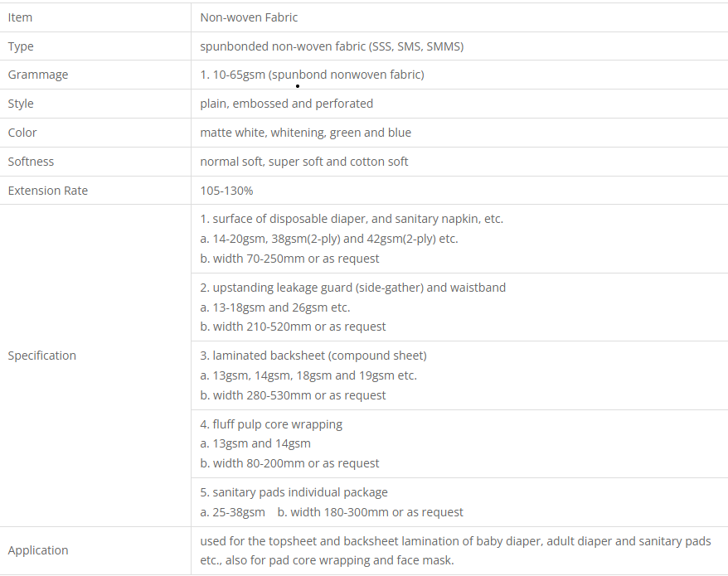Screen dimensions: 728x576
Task: Click the "Non-woven Fabric" cell text
Action: click(249, 17)
